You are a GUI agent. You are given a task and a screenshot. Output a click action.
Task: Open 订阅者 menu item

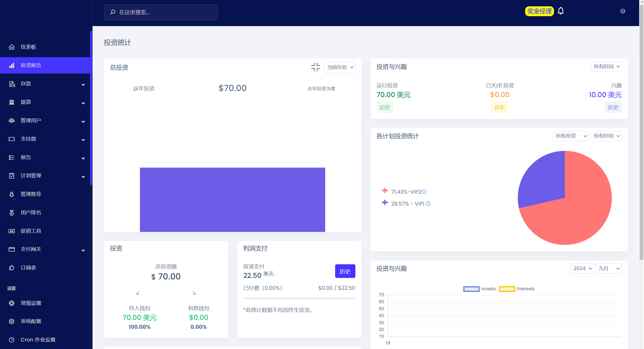point(45,268)
